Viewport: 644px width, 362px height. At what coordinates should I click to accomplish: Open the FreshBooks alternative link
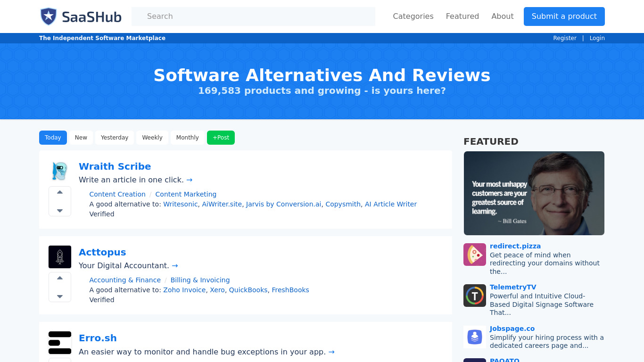pos(290,290)
